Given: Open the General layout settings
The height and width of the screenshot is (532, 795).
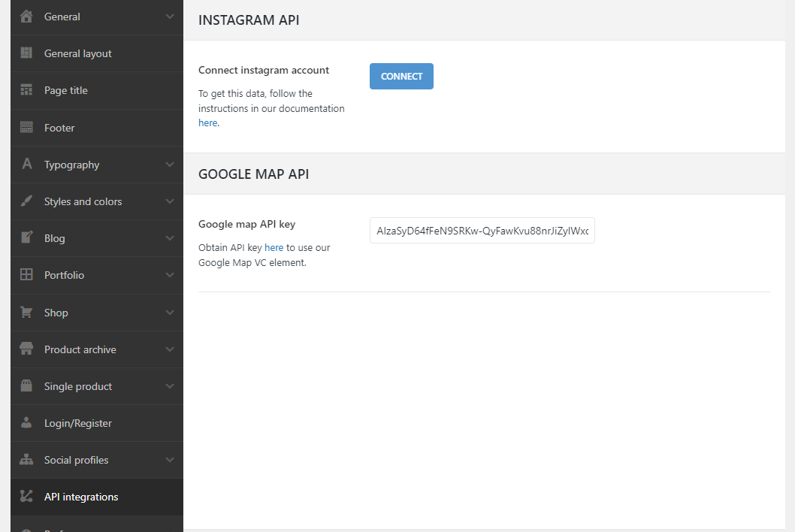Looking at the screenshot, I should click(97, 53).
